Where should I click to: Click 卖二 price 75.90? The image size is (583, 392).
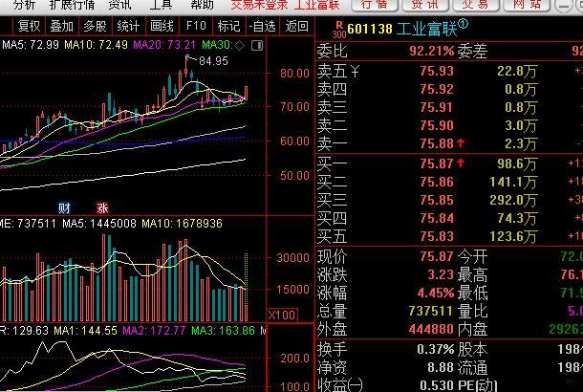pyautogui.click(x=437, y=125)
